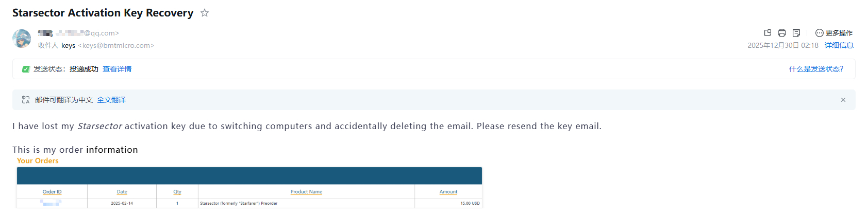Click the translate icon in the banner
868x215 pixels.
tap(26, 100)
